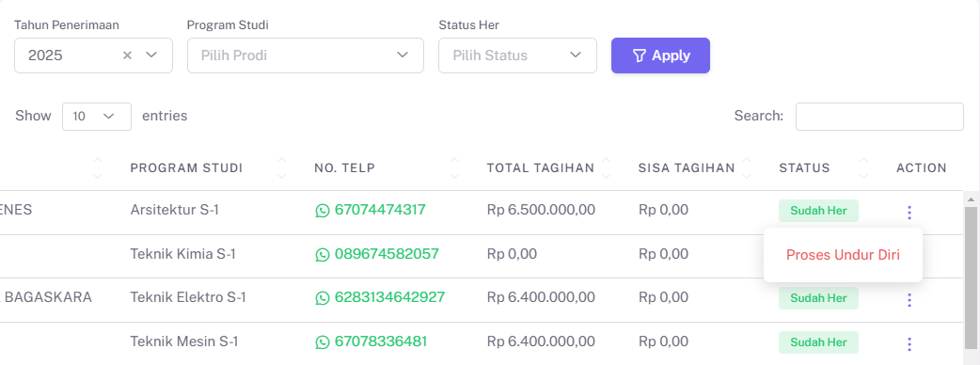This screenshot has height=365, width=980.
Task: Open action menu for Teknik Elektro S-1 row
Action: [909, 300]
